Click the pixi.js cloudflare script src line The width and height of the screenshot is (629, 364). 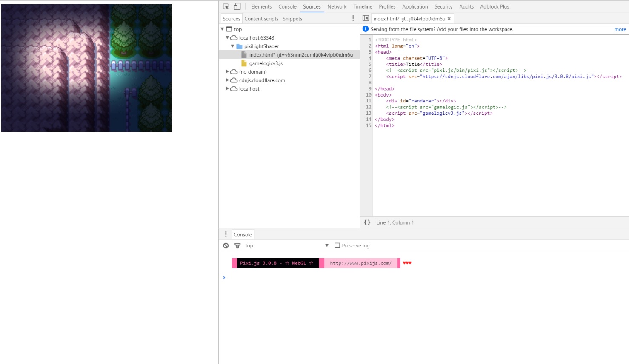[x=504, y=77]
